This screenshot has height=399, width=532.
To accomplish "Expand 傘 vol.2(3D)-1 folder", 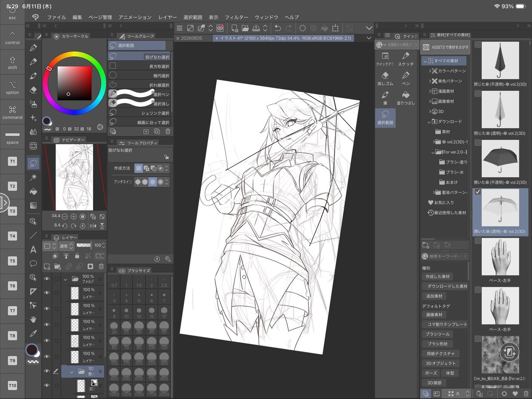I will coord(434,142).
